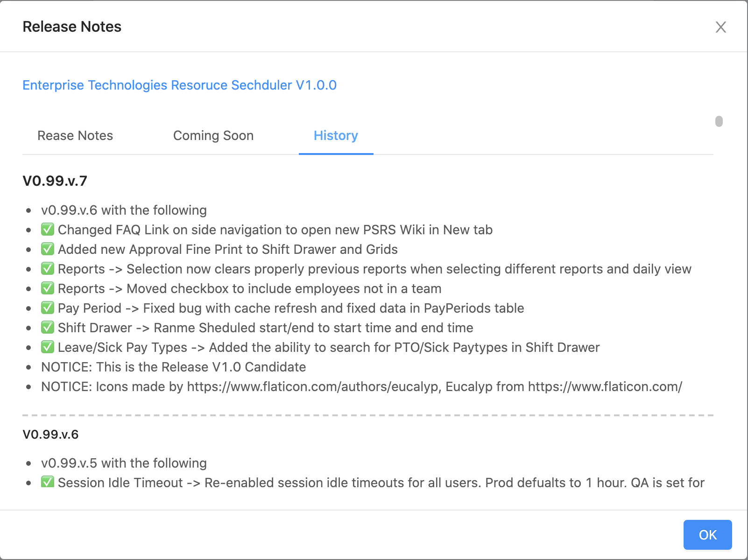Click checkmark beside Session Idle Timeout
The height and width of the screenshot is (560, 748).
(x=48, y=482)
